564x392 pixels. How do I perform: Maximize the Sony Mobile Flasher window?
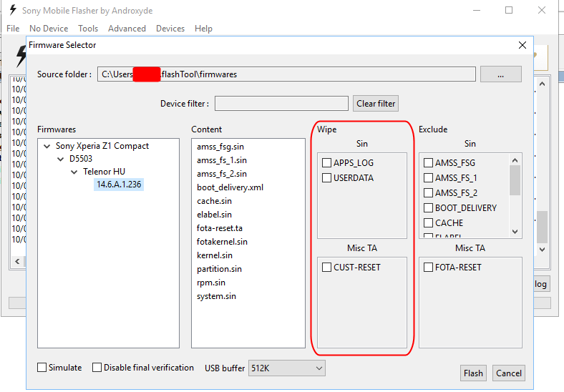coord(509,10)
